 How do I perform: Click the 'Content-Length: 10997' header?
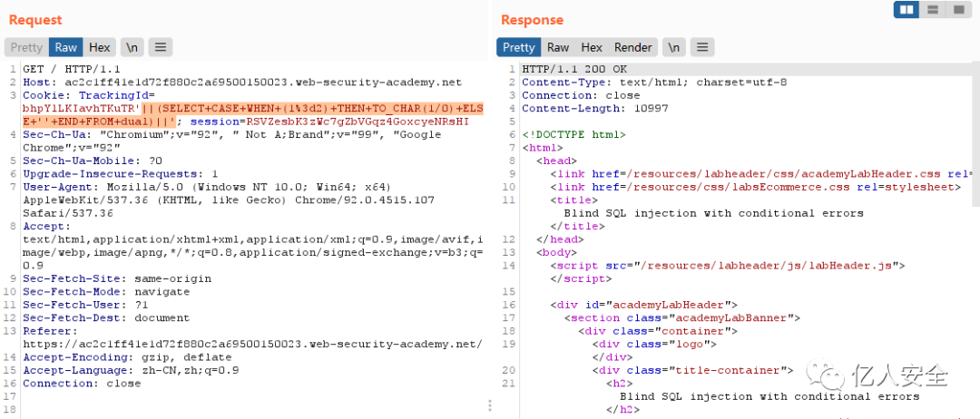click(595, 109)
